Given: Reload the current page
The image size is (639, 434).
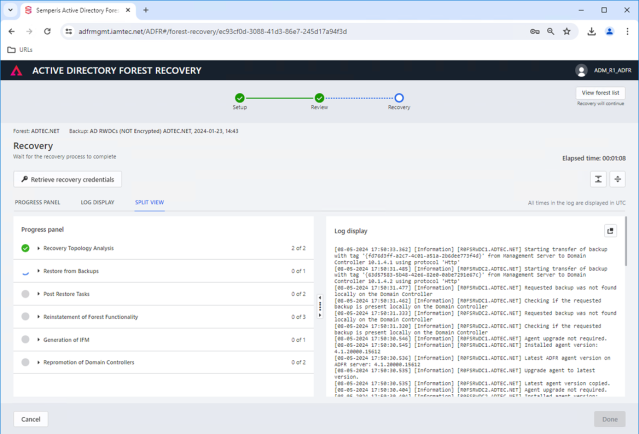Looking at the screenshot, I should [47, 31].
